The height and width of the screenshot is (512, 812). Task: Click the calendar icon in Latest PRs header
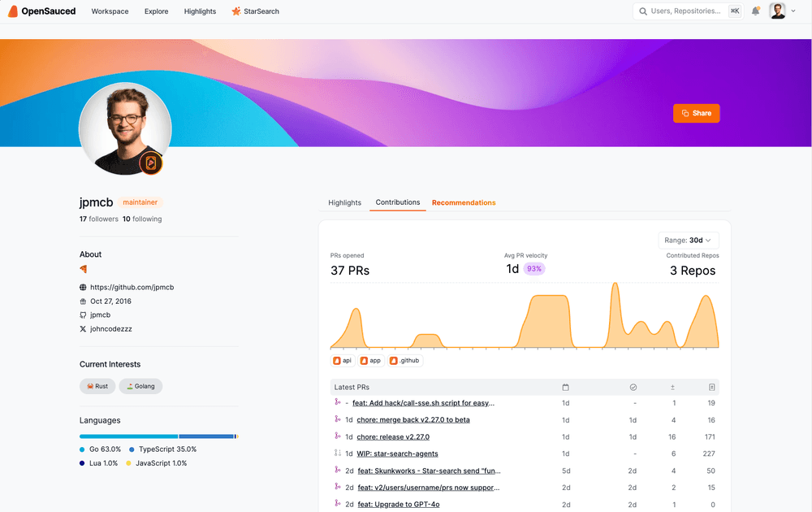click(x=566, y=387)
